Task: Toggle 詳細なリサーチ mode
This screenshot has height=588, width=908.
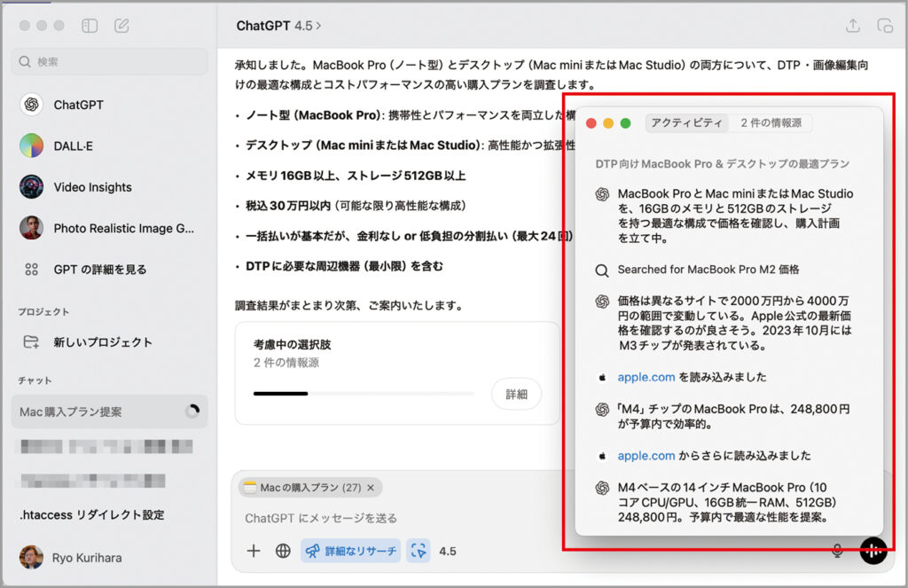Action: (x=351, y=551)
